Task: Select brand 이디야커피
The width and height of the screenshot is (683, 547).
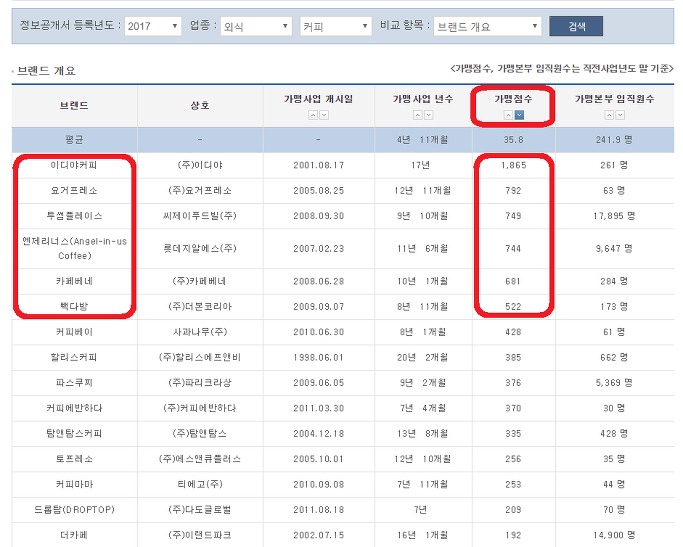Action: (74, 165)
